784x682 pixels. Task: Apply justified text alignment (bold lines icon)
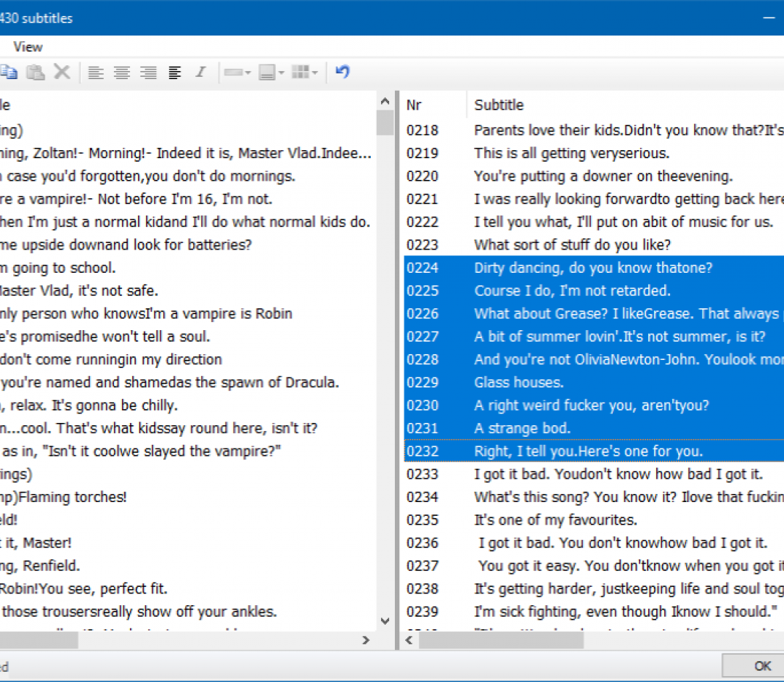pos(174,73)
